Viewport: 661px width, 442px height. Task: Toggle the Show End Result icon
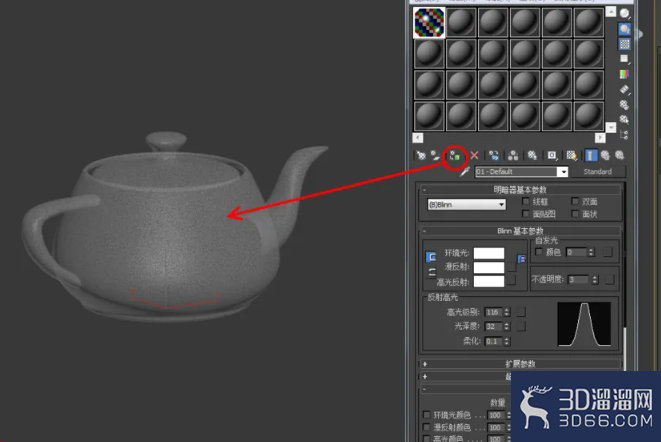(x=591, y=156)
